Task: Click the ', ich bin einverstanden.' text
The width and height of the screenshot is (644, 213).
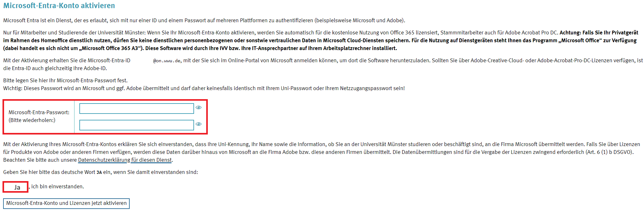Action: click(57, 186)
